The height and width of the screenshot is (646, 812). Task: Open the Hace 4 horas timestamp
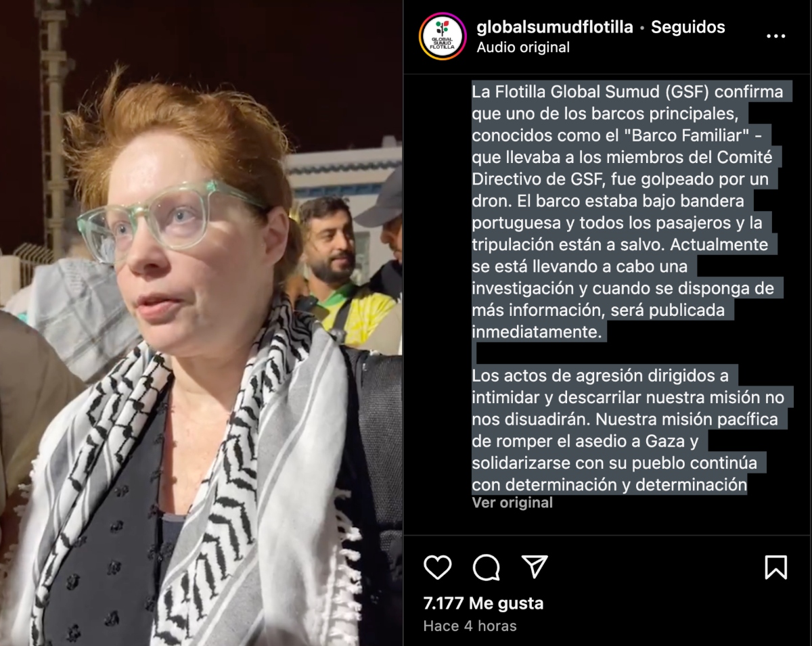(x=470, y=626)
